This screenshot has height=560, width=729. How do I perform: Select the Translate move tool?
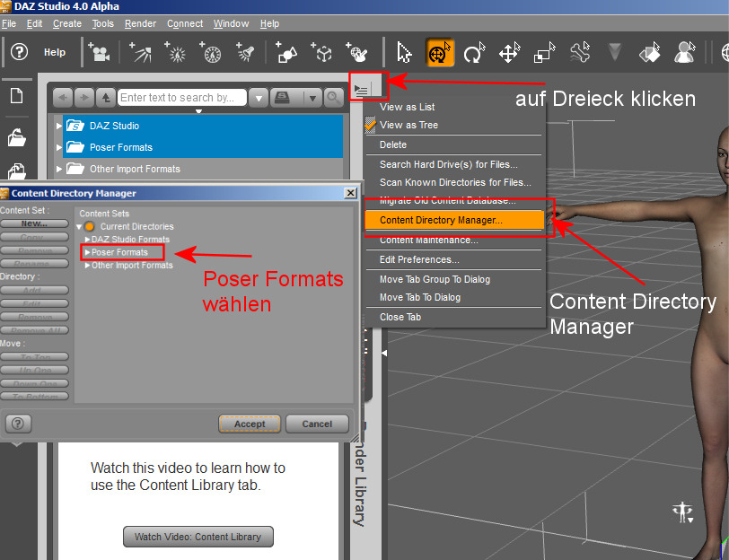pyautogui.click(x=509, y=52)
